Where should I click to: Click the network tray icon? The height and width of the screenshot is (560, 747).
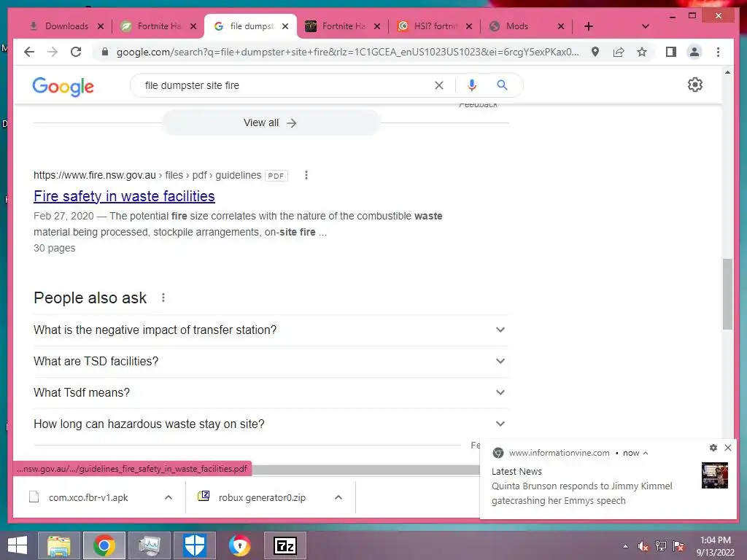point(661,546)
